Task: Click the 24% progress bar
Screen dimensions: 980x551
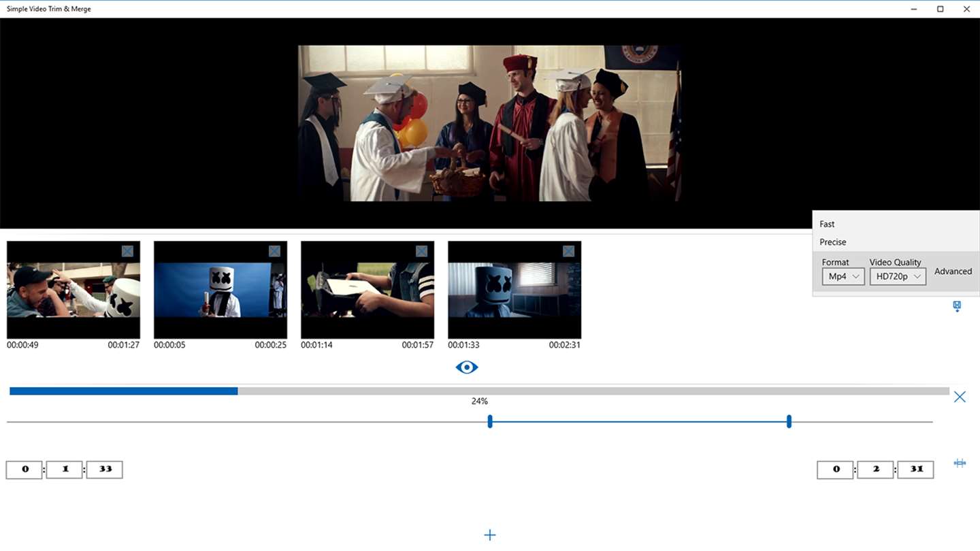Action: tap(479, 391)
